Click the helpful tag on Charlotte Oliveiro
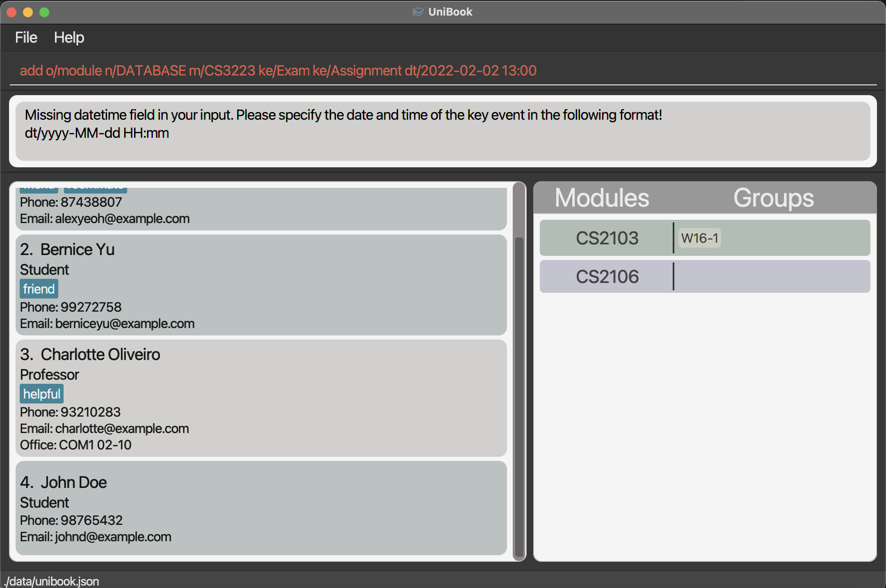Image resolution: width=886 pixels, height=588 pixels. point(42,394)
